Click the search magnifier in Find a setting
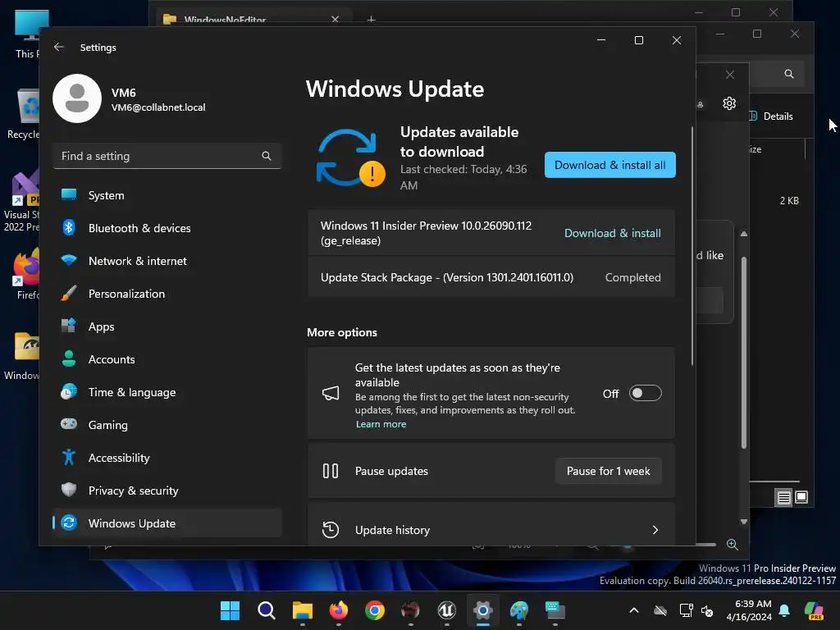 pos(267,156)
